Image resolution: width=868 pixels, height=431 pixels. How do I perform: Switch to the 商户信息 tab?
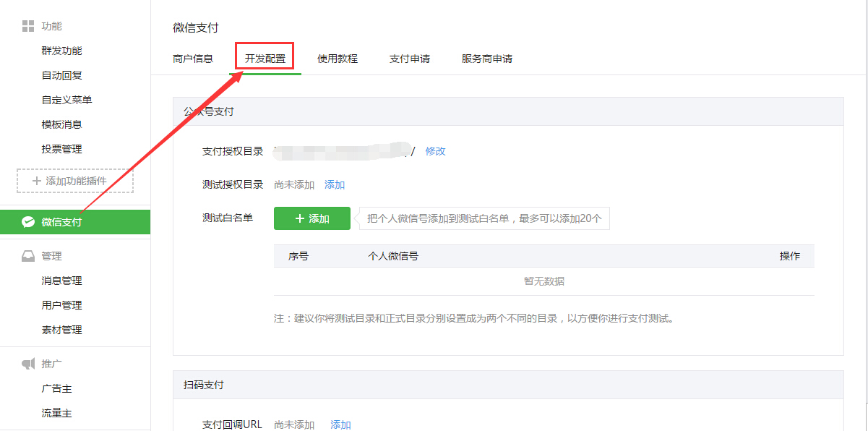pos(193,59)
